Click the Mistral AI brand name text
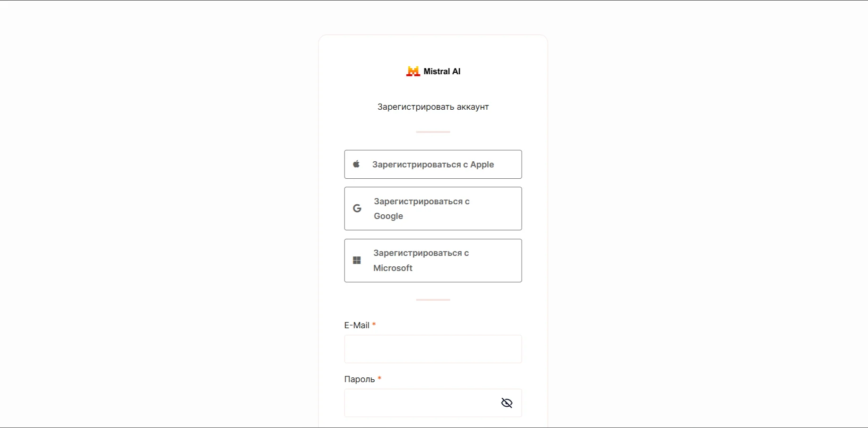The width and height of the screenshot is (868, 428). (x=442, y=71)
